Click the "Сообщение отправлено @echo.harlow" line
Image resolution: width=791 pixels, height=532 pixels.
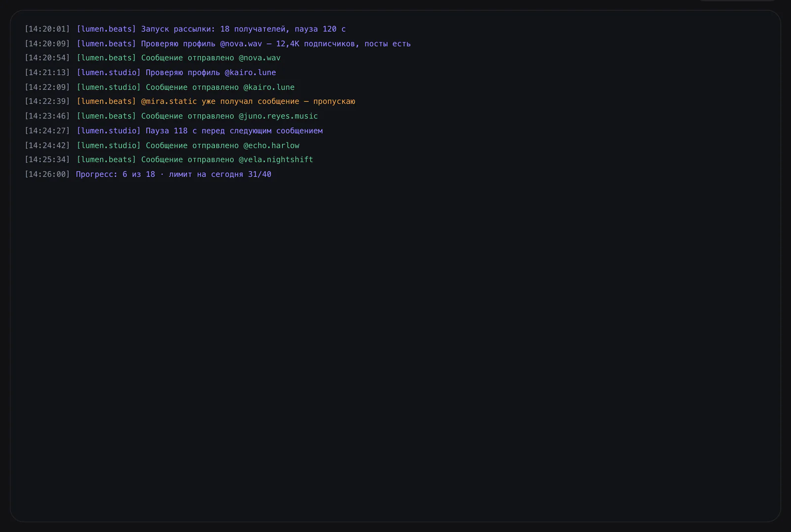[162, 146]
